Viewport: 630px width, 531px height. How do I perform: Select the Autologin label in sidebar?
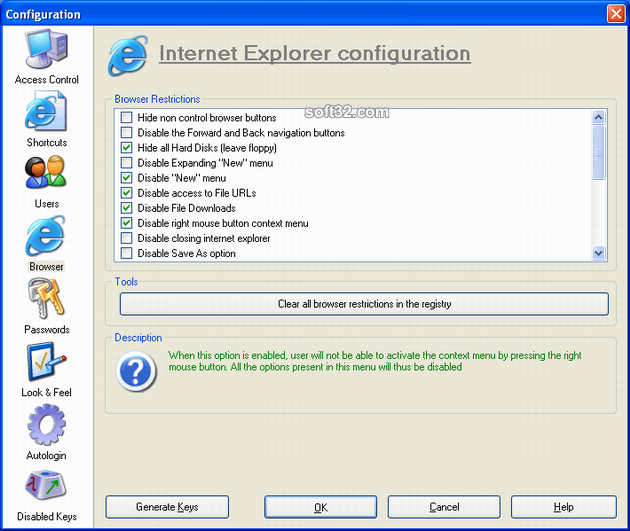(x=46, y=455)
